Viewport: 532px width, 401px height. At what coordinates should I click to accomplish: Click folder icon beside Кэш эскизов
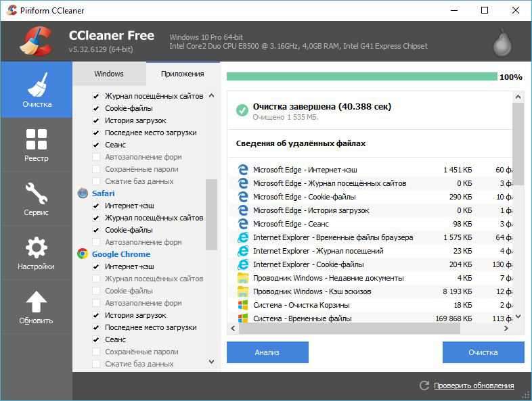coord(243,291)
